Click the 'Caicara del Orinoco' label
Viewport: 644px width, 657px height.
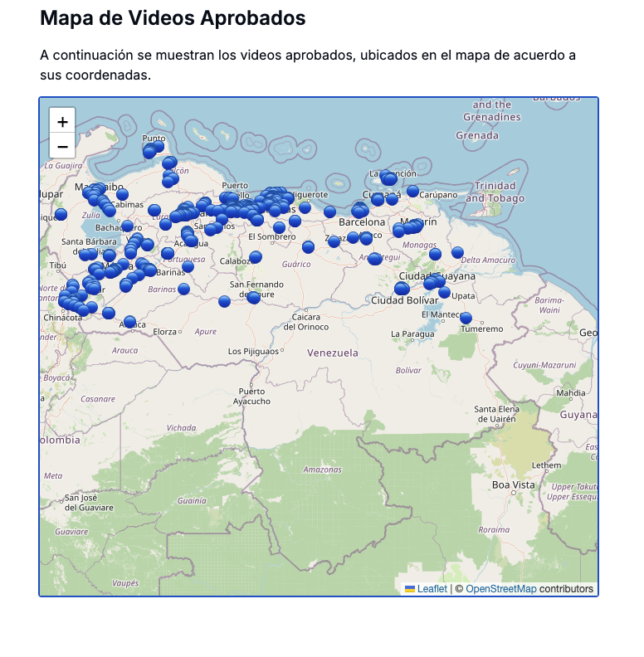pyautogui.click(x=306, y=322)
